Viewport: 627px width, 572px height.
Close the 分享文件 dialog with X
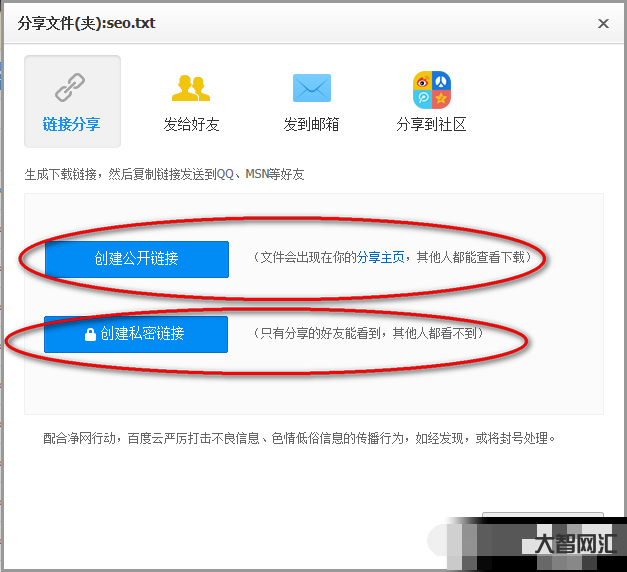tap(603, 23)
